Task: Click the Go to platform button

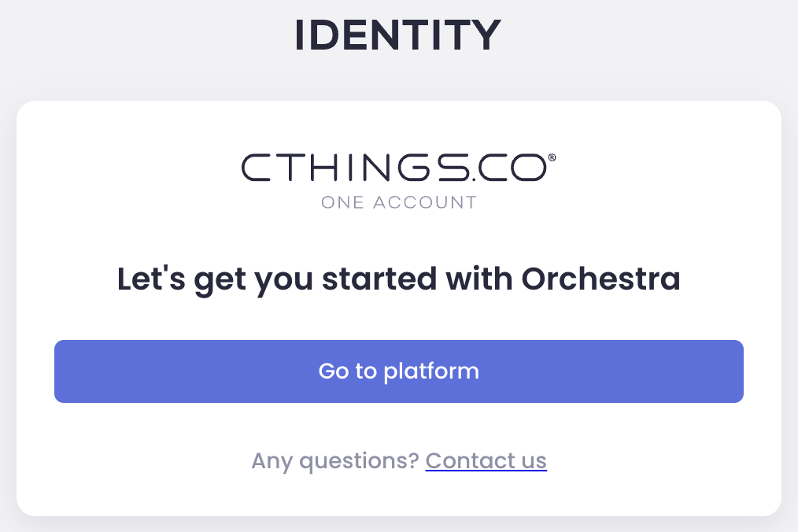Action: [x=398, y=371]
